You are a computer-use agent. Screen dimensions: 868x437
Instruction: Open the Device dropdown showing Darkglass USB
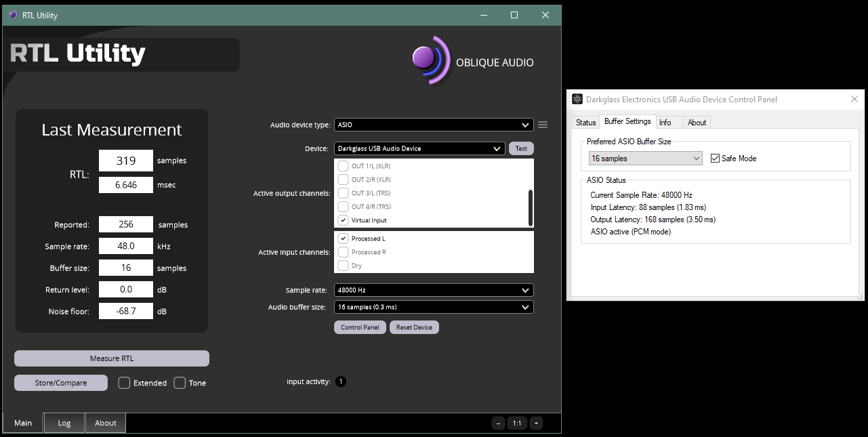pyautogui.click(x=419, y=148)
